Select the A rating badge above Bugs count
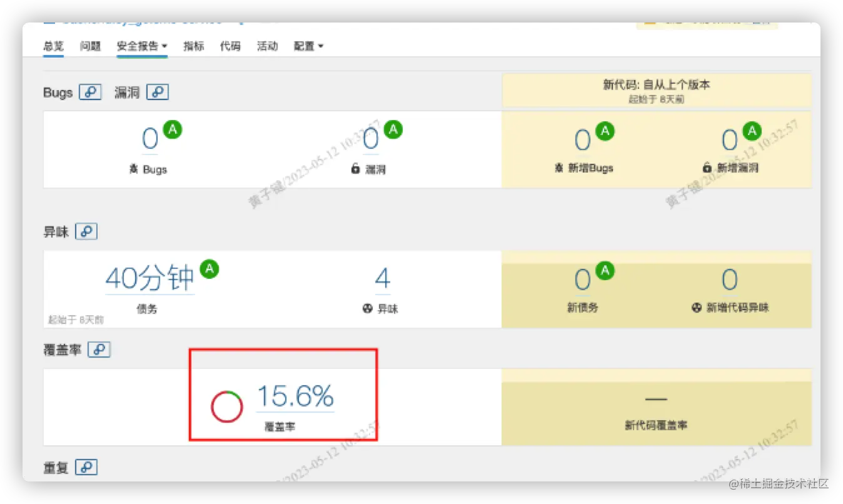 pyautogui.click(x=172, y=129)
